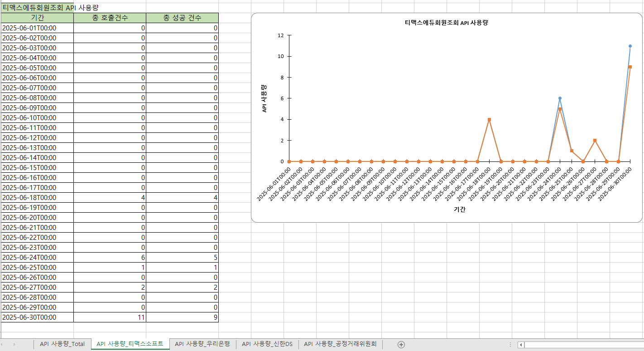Viewport: 644px width, 351px height.
Task: Click orange data point at value 4
Action: (x=489, y=120)
